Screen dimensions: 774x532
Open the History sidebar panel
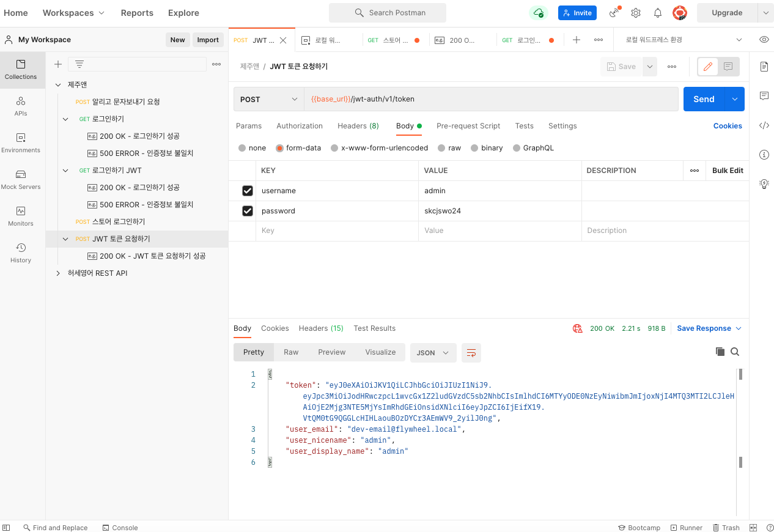tap(21, 253)
